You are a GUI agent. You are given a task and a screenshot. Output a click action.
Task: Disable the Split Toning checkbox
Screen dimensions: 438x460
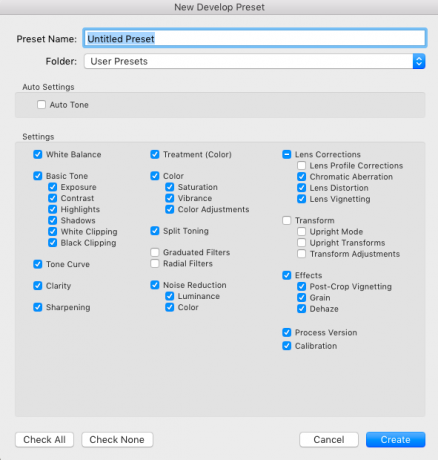(155, 231)
